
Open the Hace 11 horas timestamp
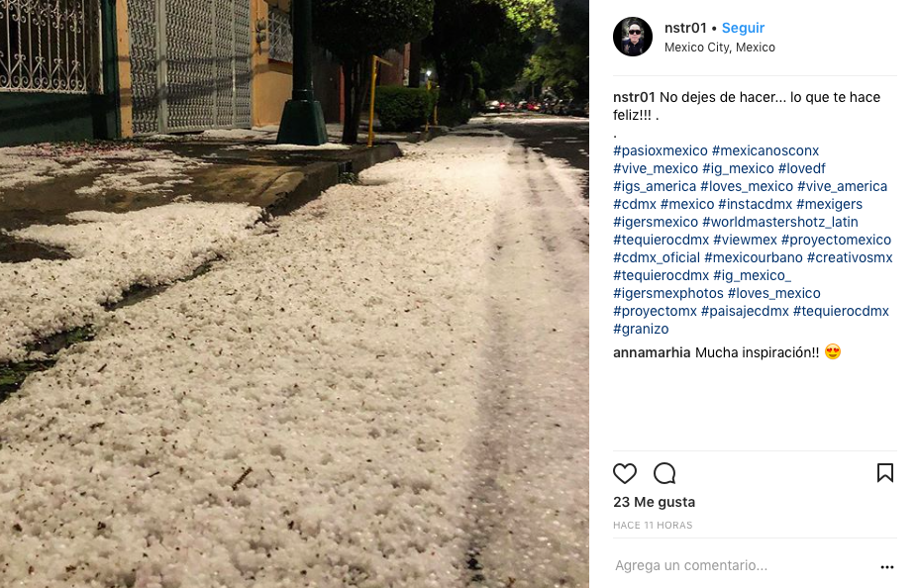pyautogui.click(x=653, y=525)
